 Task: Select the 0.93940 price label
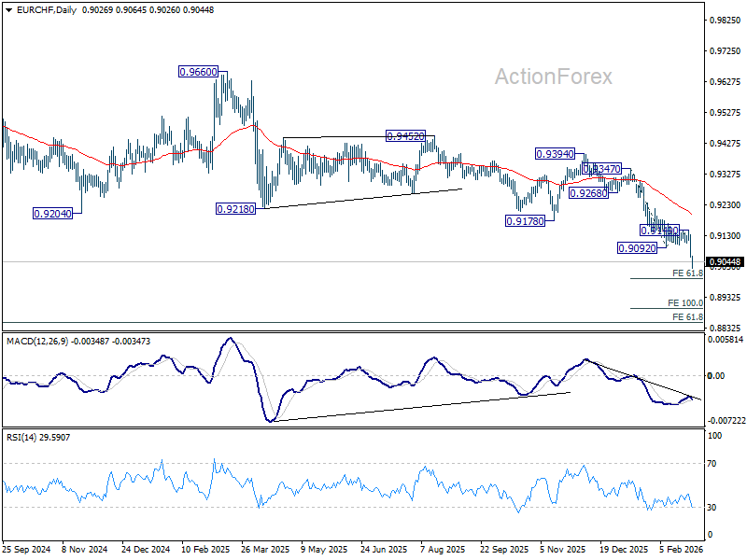coord(555,154)
